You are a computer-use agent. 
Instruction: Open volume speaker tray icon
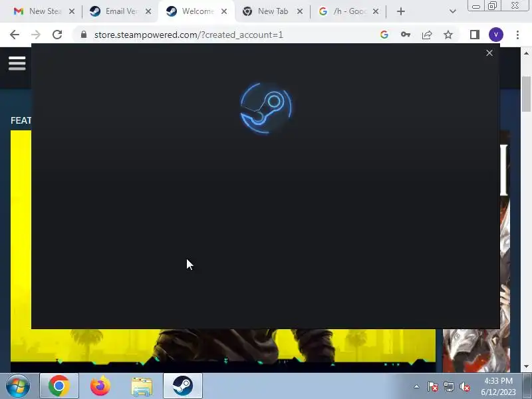point(465,386)
